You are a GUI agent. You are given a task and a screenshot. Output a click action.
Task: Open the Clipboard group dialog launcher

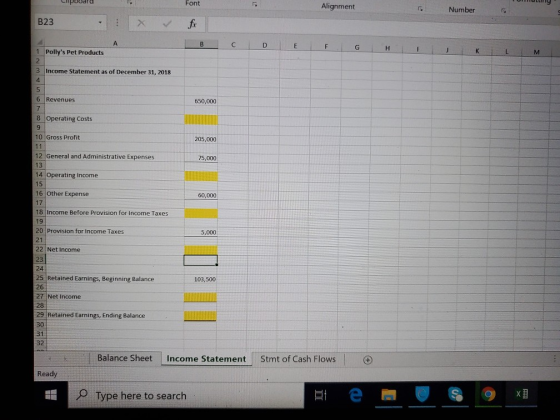tap(130, 3)
